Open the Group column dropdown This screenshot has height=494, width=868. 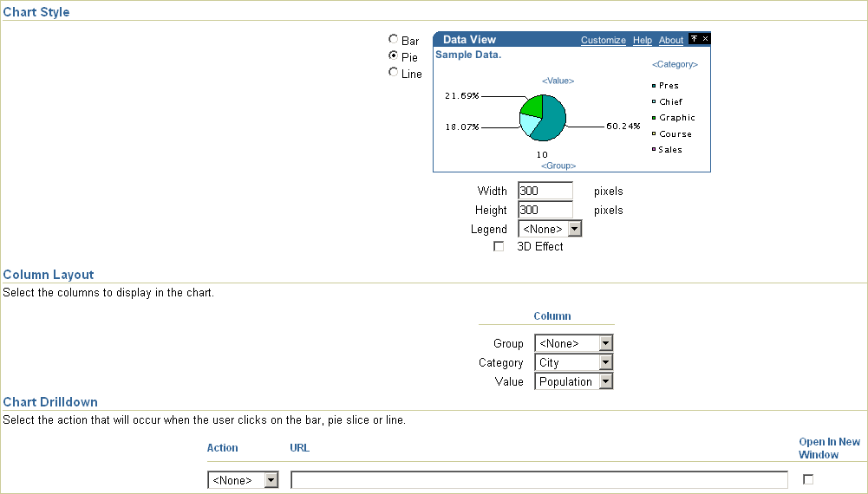(573, 343)
